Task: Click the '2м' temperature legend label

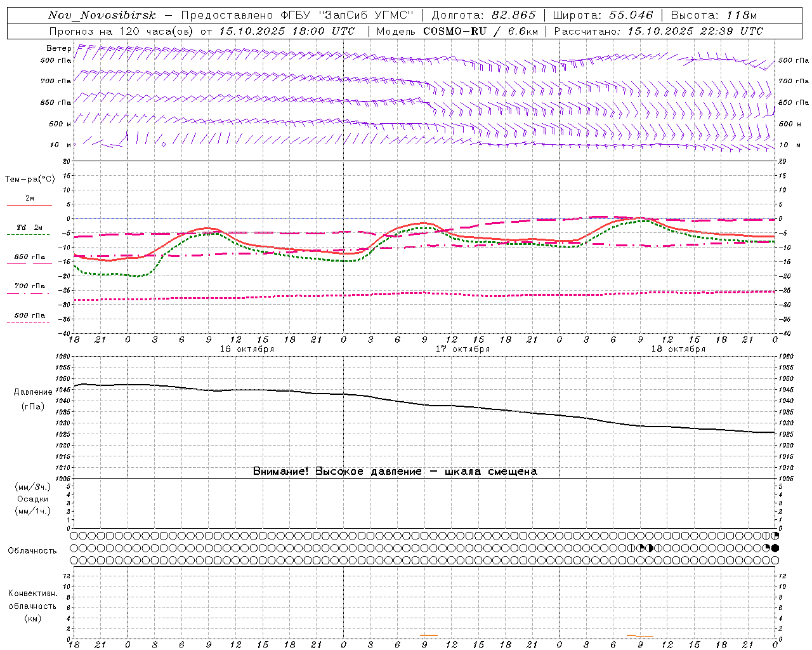Action: 30,199
